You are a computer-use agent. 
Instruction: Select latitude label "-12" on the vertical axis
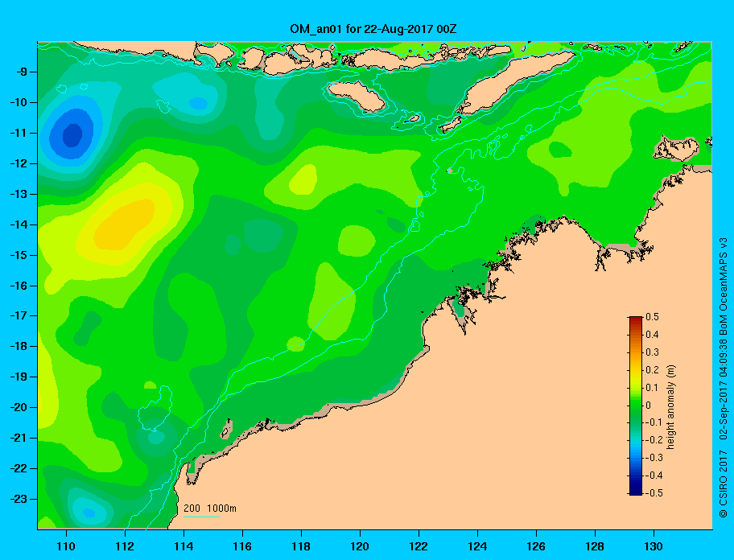coord(19,164)
